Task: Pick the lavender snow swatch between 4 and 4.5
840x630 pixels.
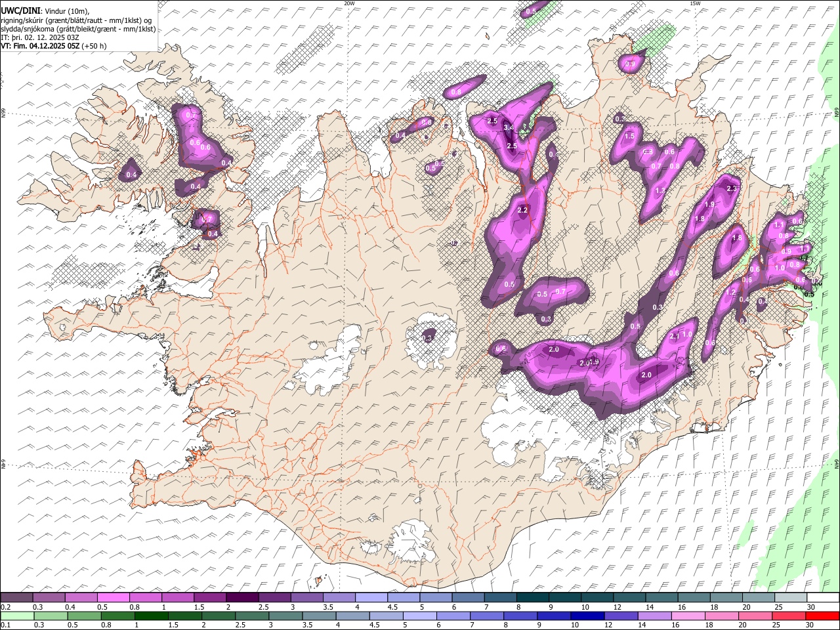Action: [371, 598]
